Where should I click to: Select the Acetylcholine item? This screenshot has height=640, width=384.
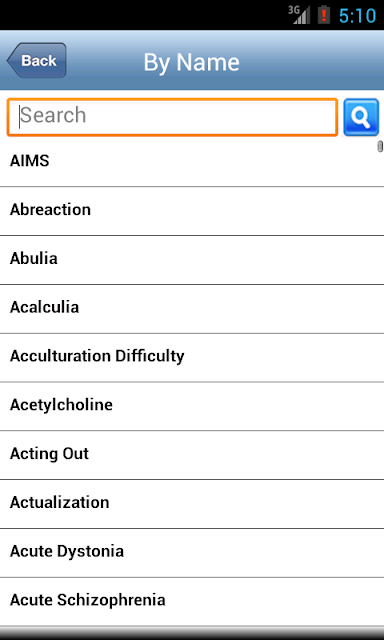coord(192,406)
